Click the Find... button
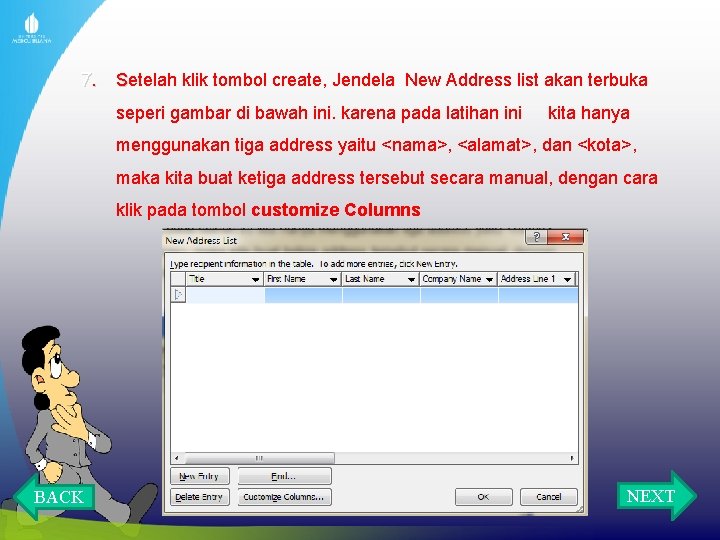This screenshot has width=720, height=540. point(284,476)
